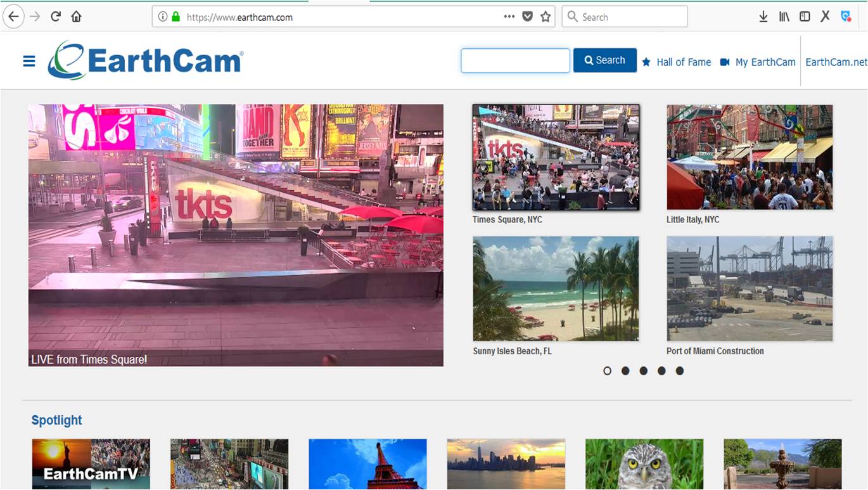Select the fifth carousel dot
This screenshot has width=868, height=490.
tap(679, 371)
